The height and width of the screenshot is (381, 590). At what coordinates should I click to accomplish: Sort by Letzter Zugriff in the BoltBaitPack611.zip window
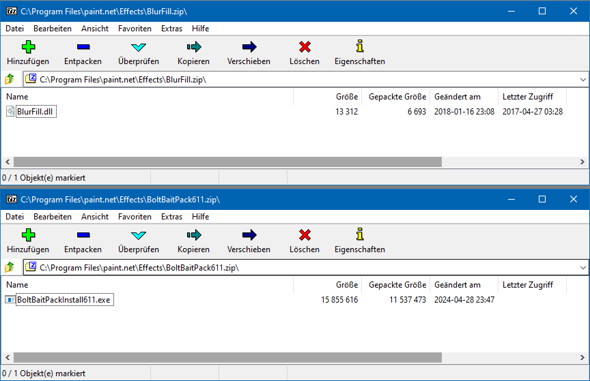pyautogui.click(x=532, y=285)
